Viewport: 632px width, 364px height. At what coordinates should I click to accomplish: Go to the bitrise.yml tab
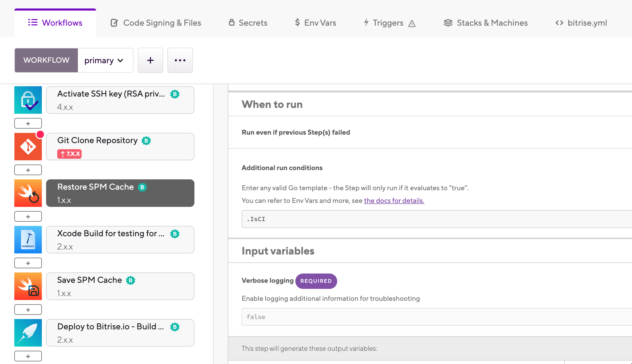point(581,23)
